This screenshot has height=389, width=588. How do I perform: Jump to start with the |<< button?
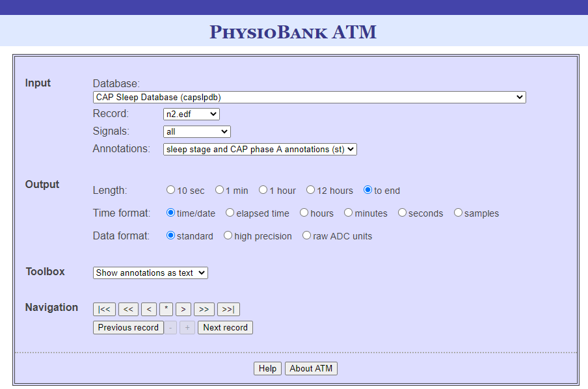point(104,310)
